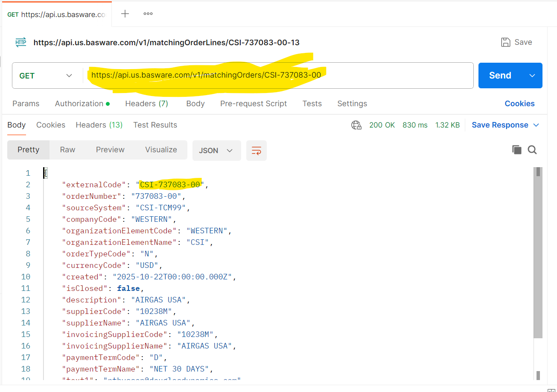This screenshot has height=392, width=557.
Task: Switch response view to Preview
Action: click(x=110, y=150)
